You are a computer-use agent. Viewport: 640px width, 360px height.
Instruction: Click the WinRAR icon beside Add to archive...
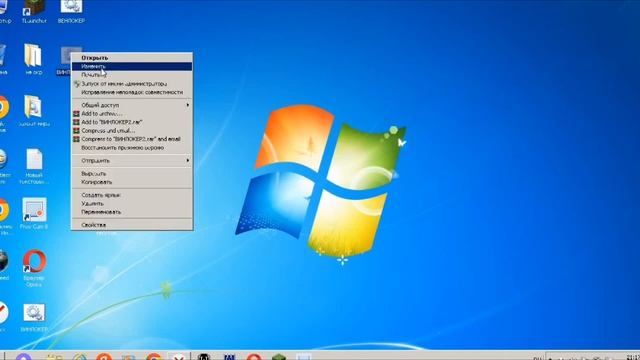pos(76,113)
